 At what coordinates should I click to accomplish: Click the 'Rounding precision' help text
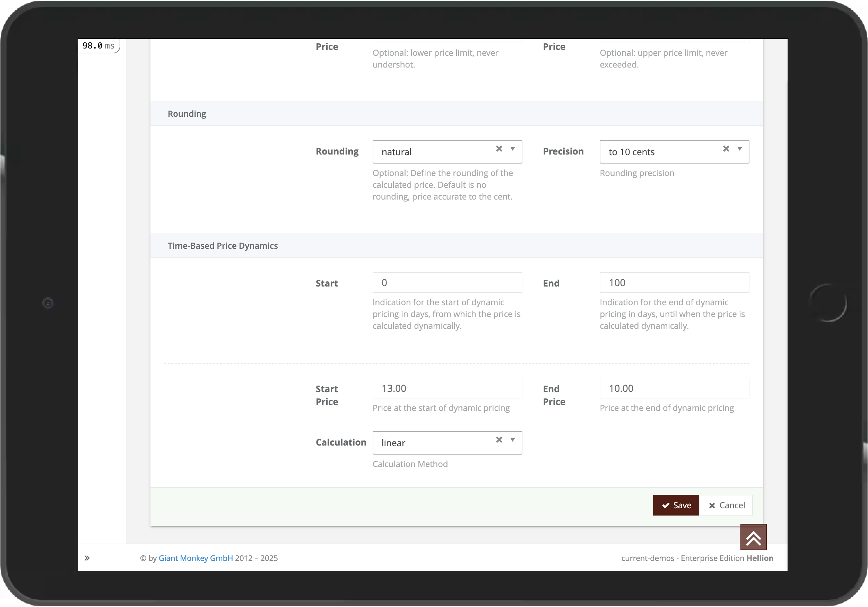pyautogui.click(x=637, y=173)
